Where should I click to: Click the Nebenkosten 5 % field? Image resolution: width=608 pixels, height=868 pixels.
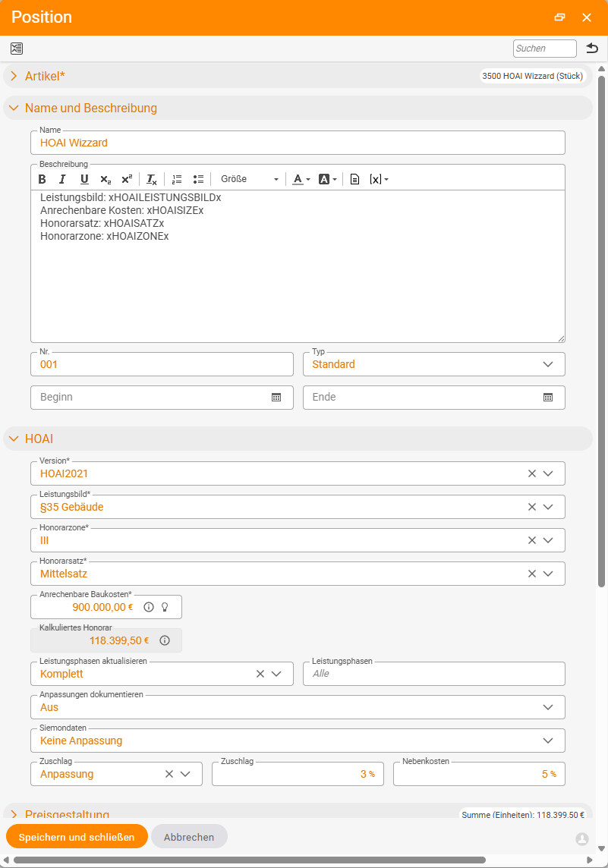coord(480,774)
